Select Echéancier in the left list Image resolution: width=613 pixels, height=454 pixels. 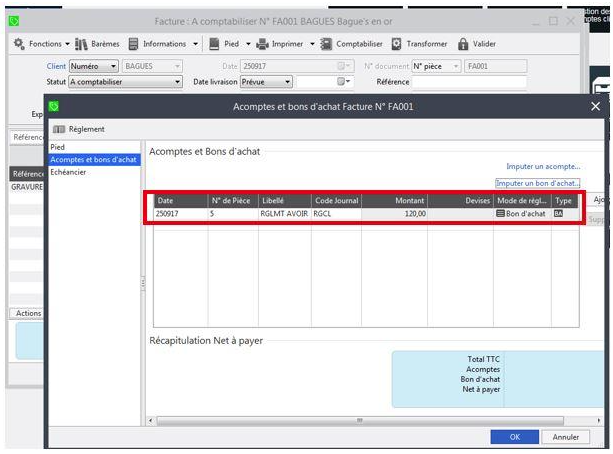pyautogui.click(x=69, y=171)
